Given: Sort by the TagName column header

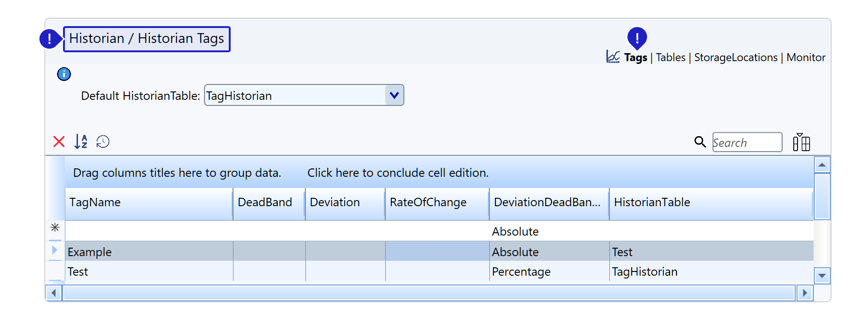Looking at the screenshot, I should click(x=148, y=202).
